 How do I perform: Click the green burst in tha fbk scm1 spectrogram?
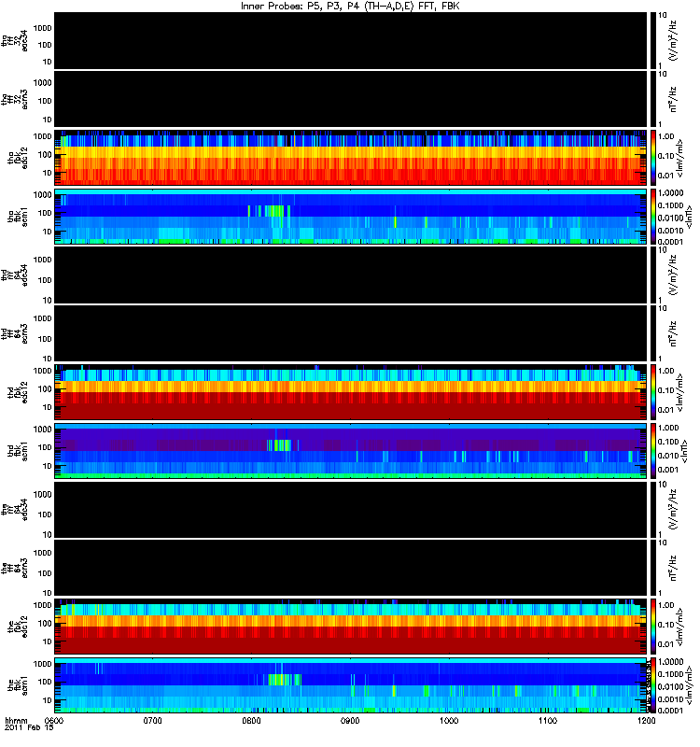point(273,211)
